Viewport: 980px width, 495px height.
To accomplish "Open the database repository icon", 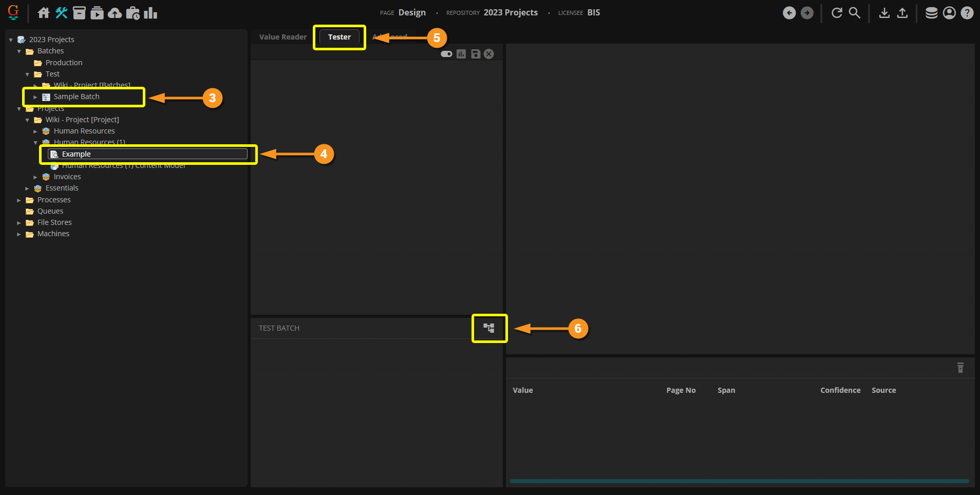I will pyautogui.click(x=931, y=13).
